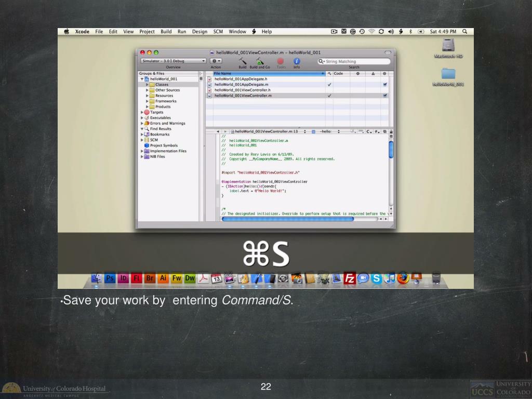Open Fireworks from the dock
This screenshot has width=532, height=399.
pyautogui.click(x=177, y=278)
